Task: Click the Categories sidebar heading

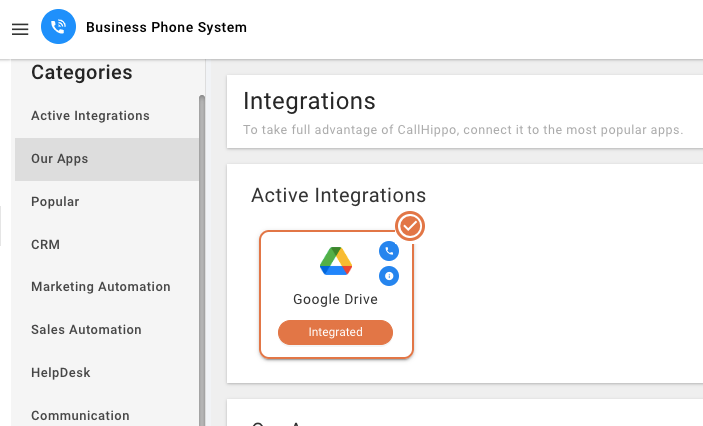Action: click(82, 72)
